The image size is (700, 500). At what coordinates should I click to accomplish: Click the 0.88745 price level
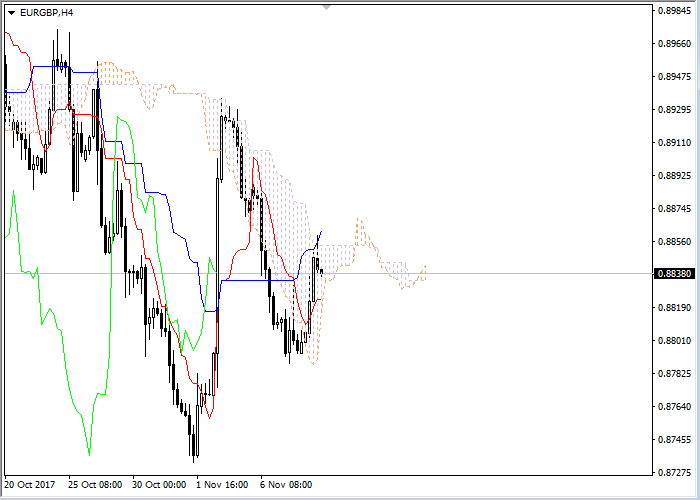[x=675, y=209]
